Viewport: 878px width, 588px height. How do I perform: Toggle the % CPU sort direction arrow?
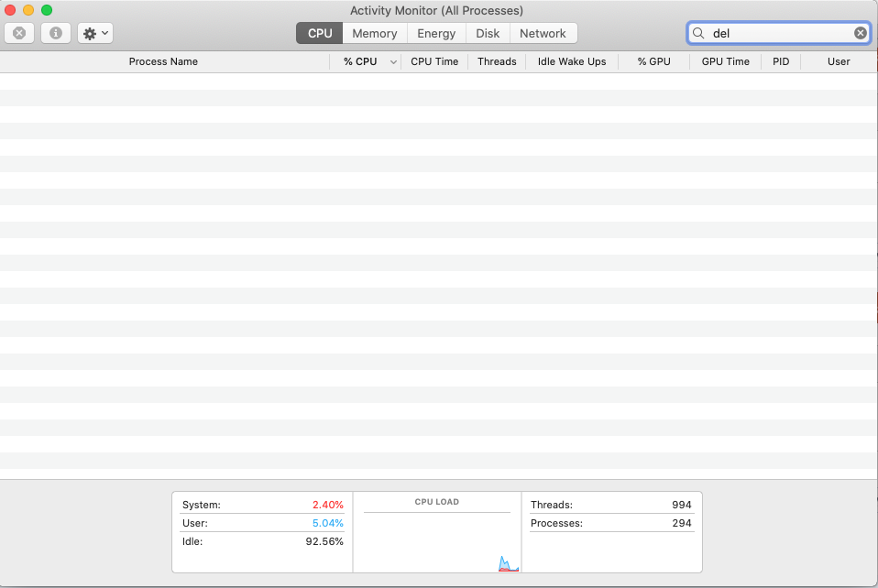(393, 62)
